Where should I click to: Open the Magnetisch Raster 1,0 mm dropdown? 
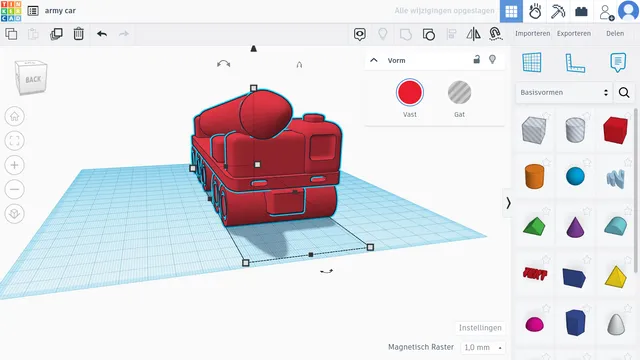click(x=483, y=347)
